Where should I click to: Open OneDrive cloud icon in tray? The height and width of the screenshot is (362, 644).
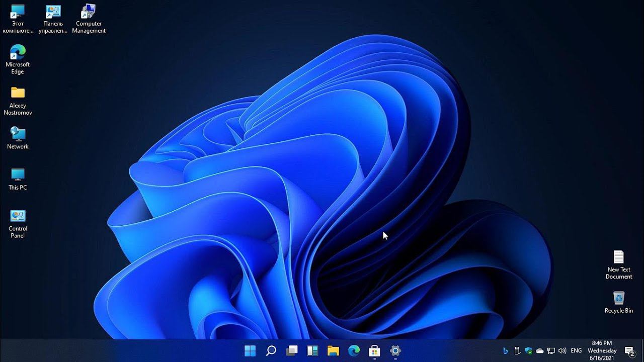[x=540, y=350]
